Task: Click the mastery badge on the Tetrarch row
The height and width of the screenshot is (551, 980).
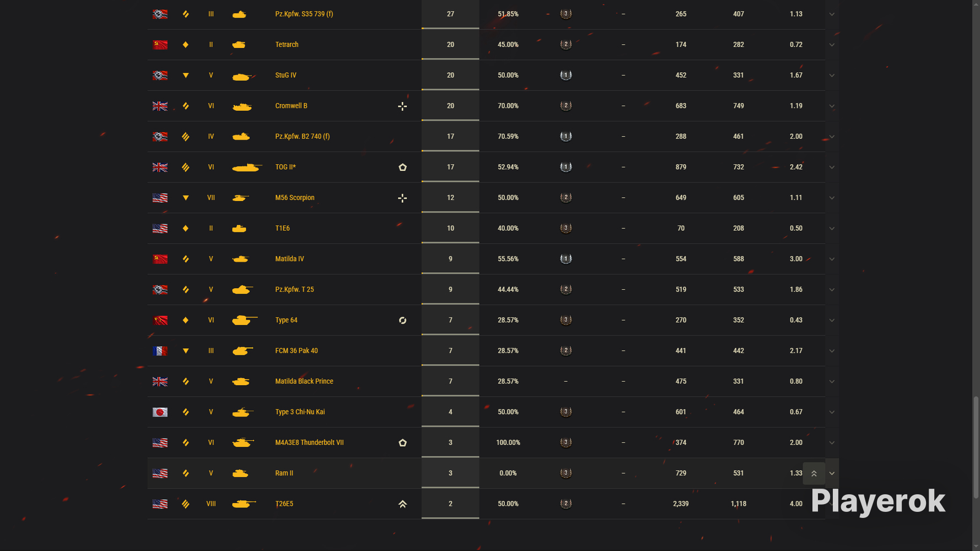Action: (x=566, y=45)
